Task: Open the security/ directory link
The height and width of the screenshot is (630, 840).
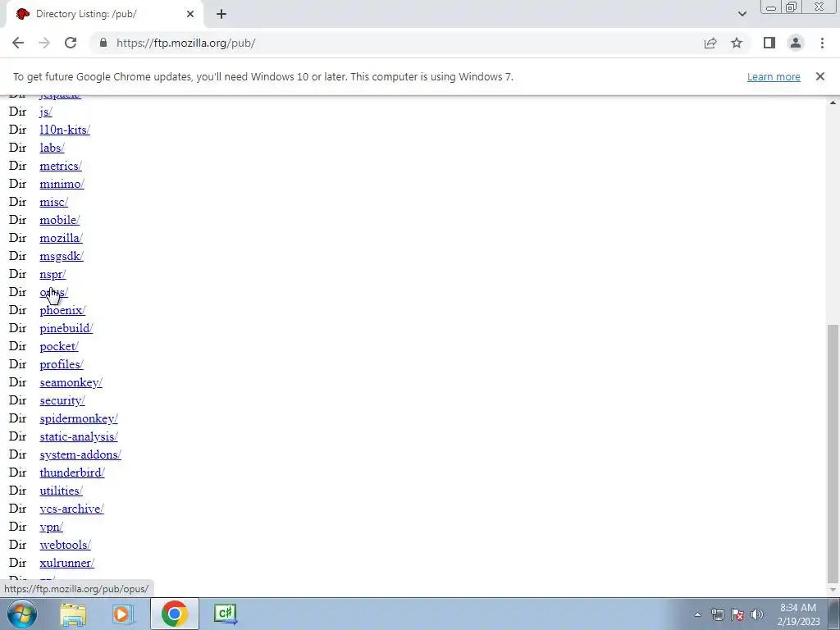Action: [x=62, y=400]
